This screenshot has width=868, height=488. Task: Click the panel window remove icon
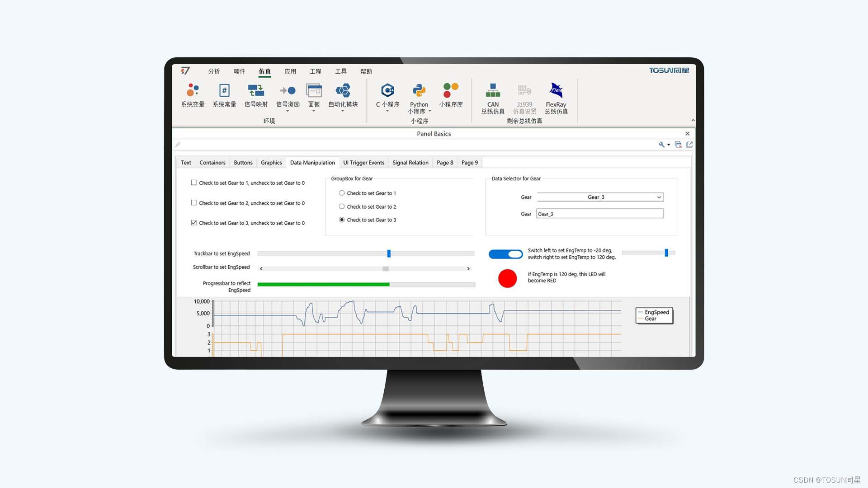pyautogui.click(x=678, y=145)
